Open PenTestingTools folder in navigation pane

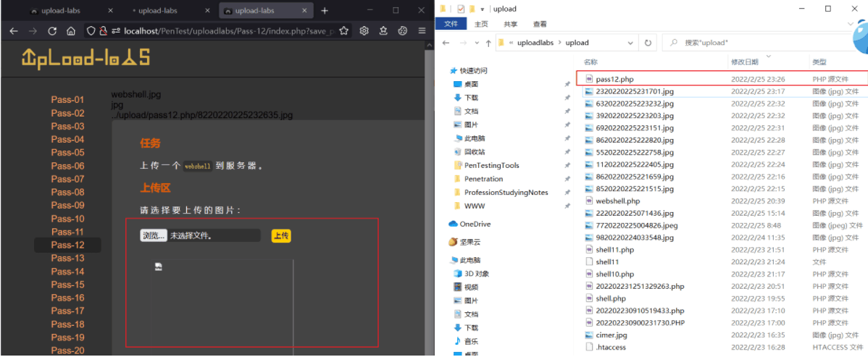click(491, 165)
